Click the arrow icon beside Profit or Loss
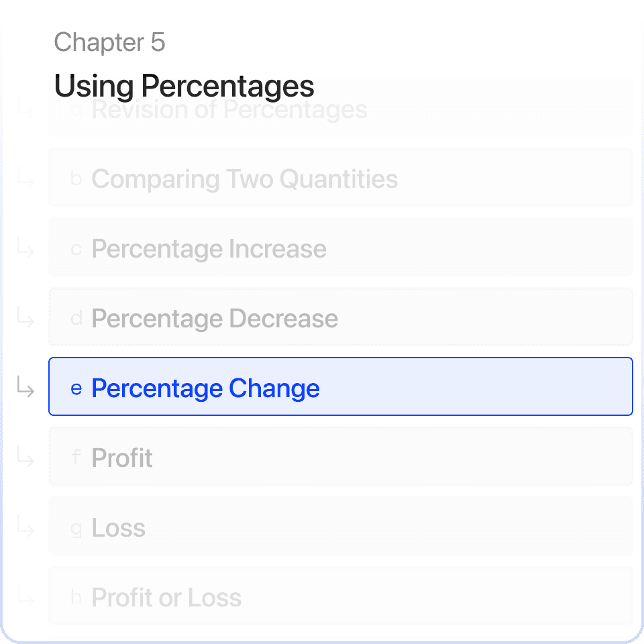 click(25, 596)
